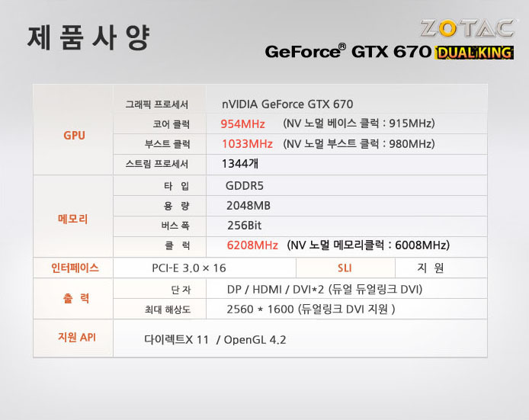The width and height of the screenshot is (529, 420).
Task: Click the 6008MHz memory clock note
Action: tap(368, 245)
